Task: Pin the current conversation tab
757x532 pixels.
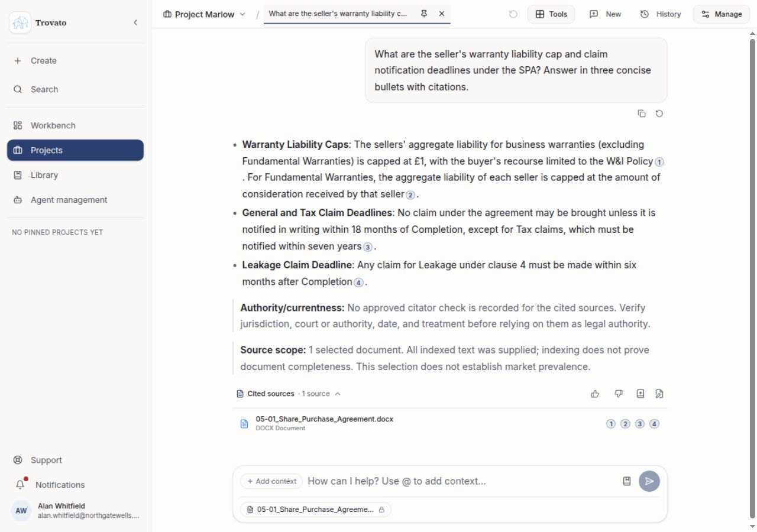Action: pos(424,14)
